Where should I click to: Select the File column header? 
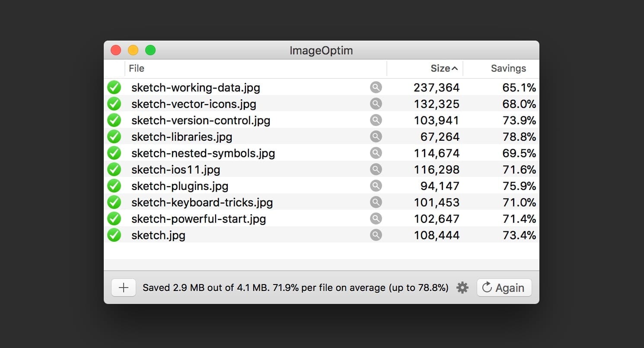click(x=137, y=68)
